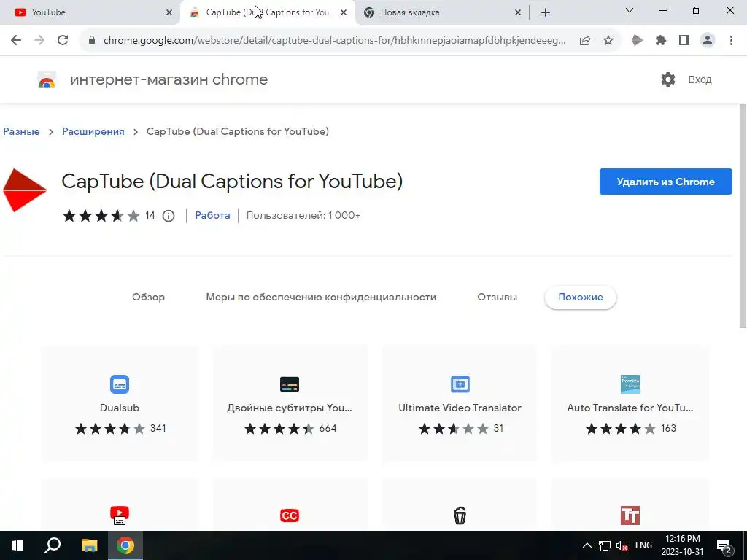Viewport: 747px width, 560px height.
Task: Go to Разные breadcrumb link
Action: point(21,131)
